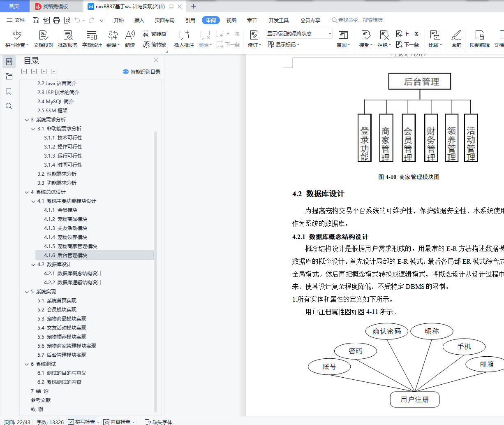Collapse section 3 系统需求分析
This screenshot has height=425, width=504.
[26, 120]
